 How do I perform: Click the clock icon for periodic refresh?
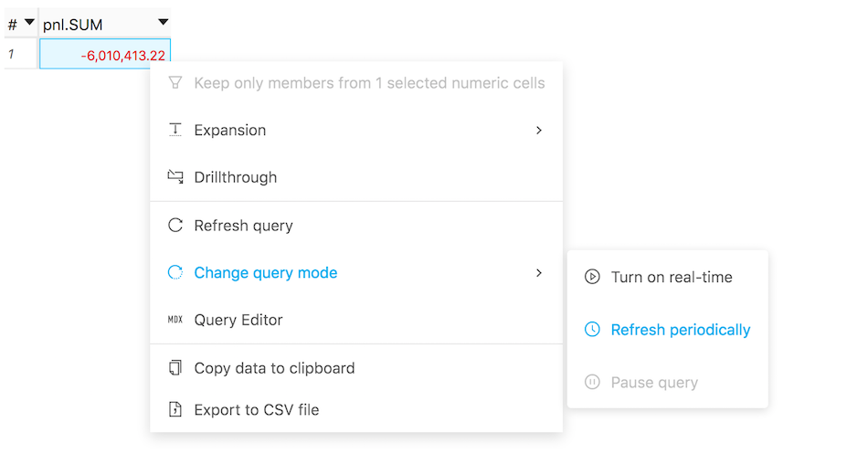click(592, 330)
